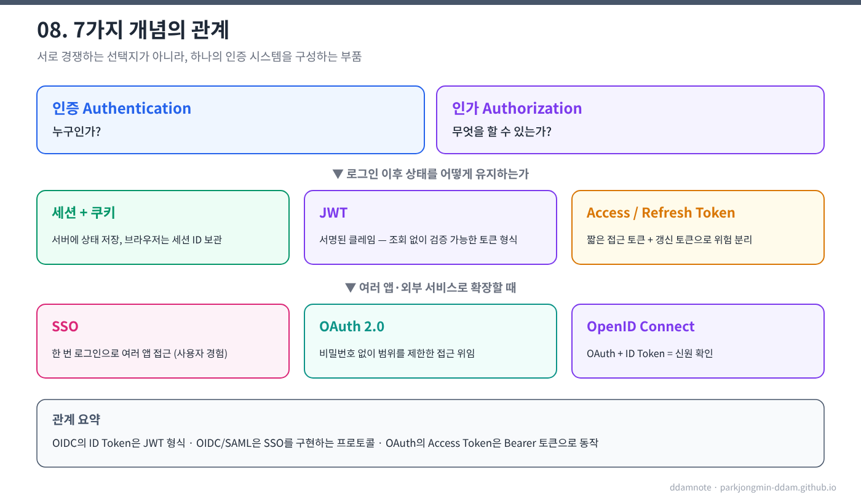
Task: Select the '인가 Authorization' card heading
Action: point(517,108)
